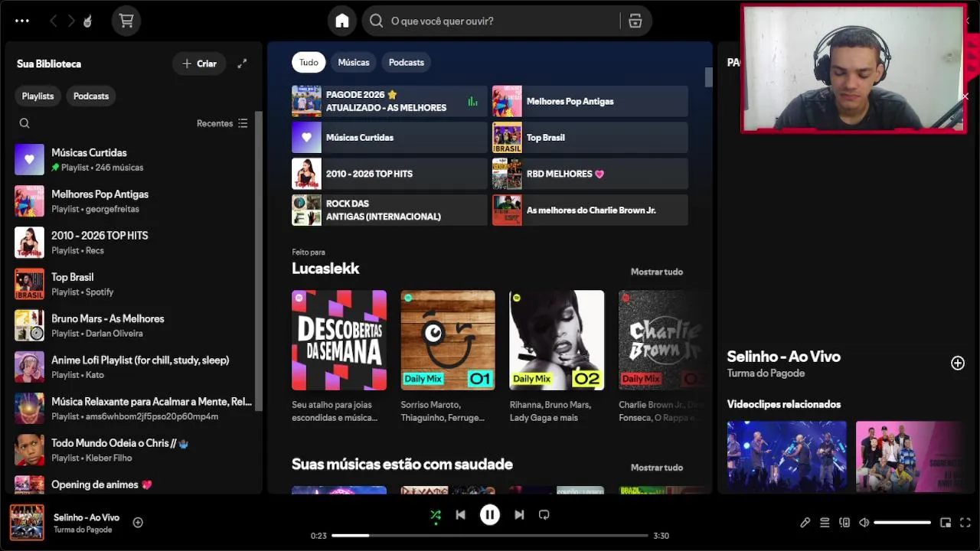
Task: Click the flame icon in top bar
Action: tap(87, 21)
